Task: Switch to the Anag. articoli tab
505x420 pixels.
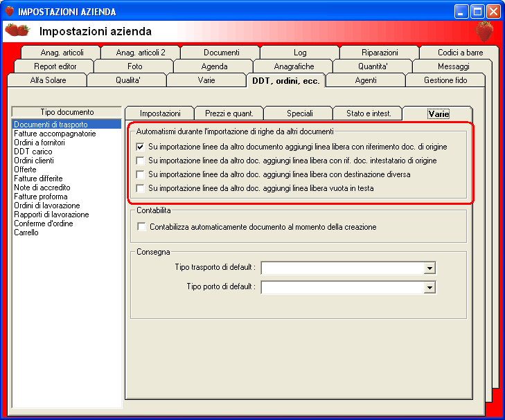Action: [x=62, y=53]
